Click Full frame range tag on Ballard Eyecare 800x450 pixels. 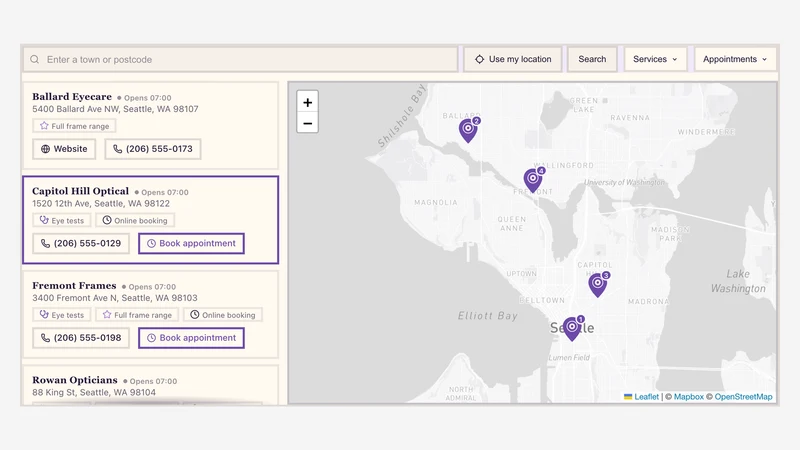(74, 126)
